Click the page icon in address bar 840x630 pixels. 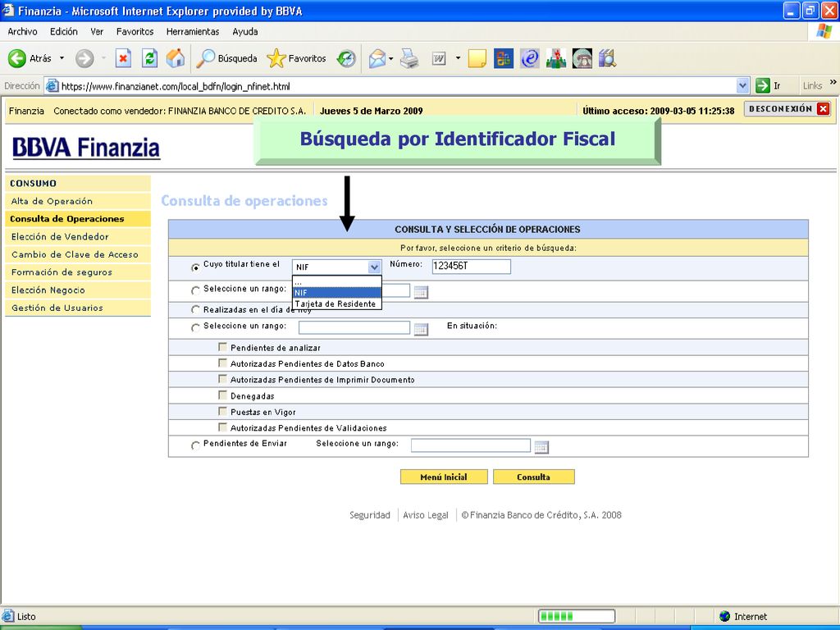pos(52,85)
